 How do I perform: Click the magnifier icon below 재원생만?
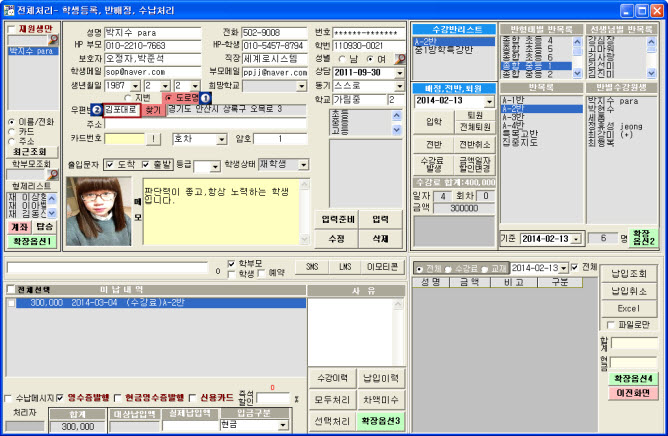(53, 40)
